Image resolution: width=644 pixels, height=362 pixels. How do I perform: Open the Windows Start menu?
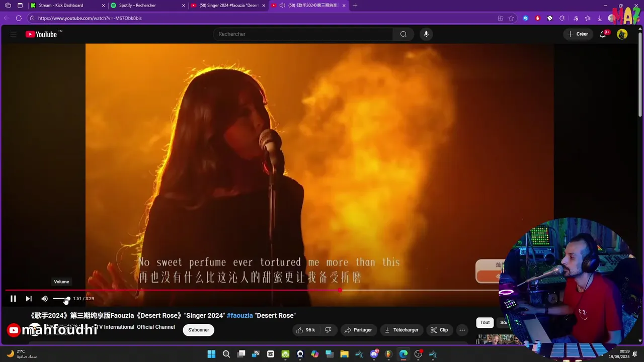pos(211,354)
